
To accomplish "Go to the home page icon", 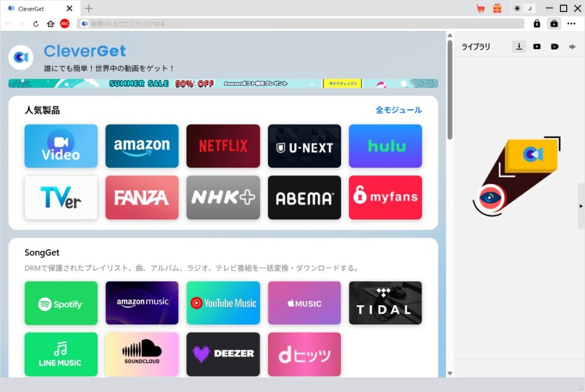I will point(50,24).
